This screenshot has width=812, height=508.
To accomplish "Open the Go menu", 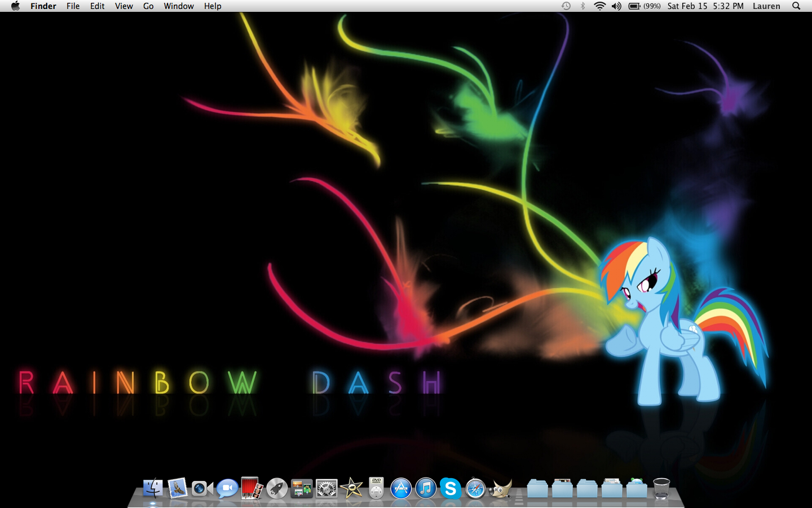I will coord(148,6).
